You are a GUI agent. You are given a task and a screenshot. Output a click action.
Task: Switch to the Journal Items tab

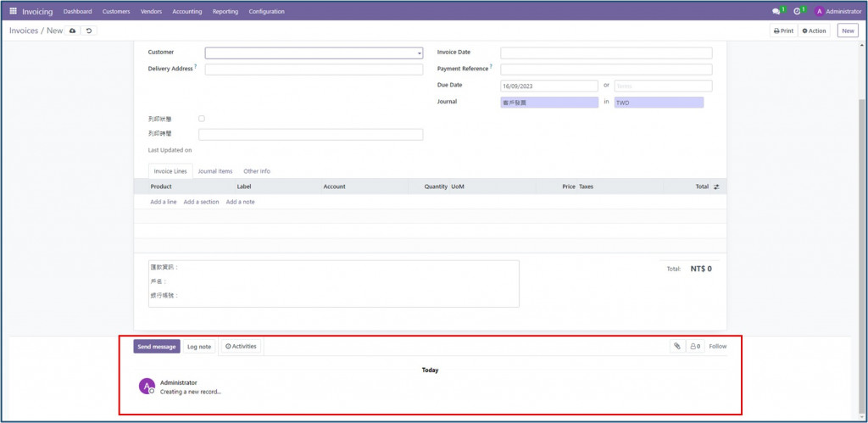coord(215,171)
